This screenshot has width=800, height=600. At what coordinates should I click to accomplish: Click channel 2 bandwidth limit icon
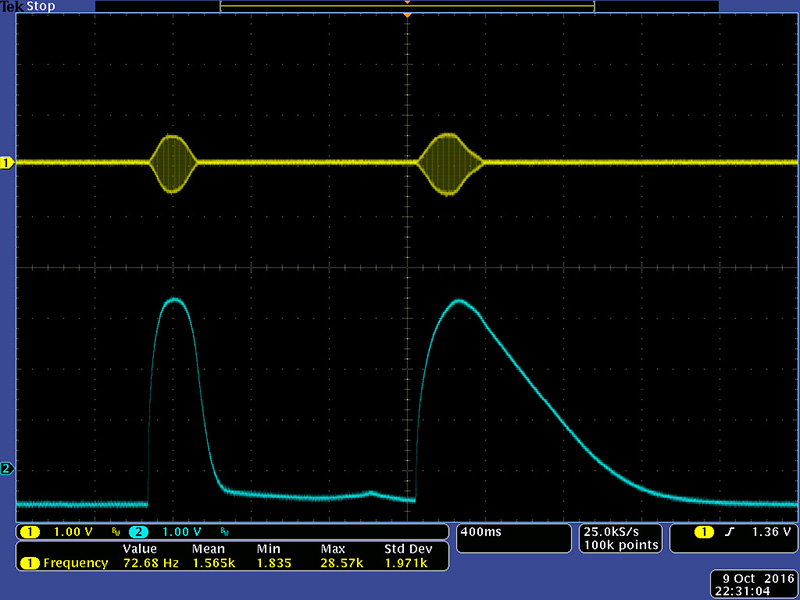[224, 533]
